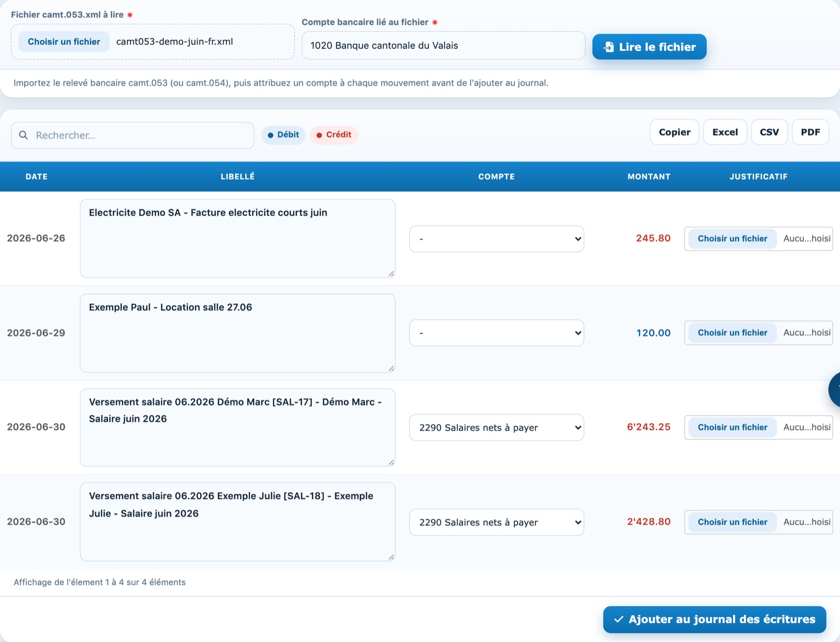840x642 pixels.
Task: Attach a justificatif for the 245.80 row
Action: (x=732, y=239)
